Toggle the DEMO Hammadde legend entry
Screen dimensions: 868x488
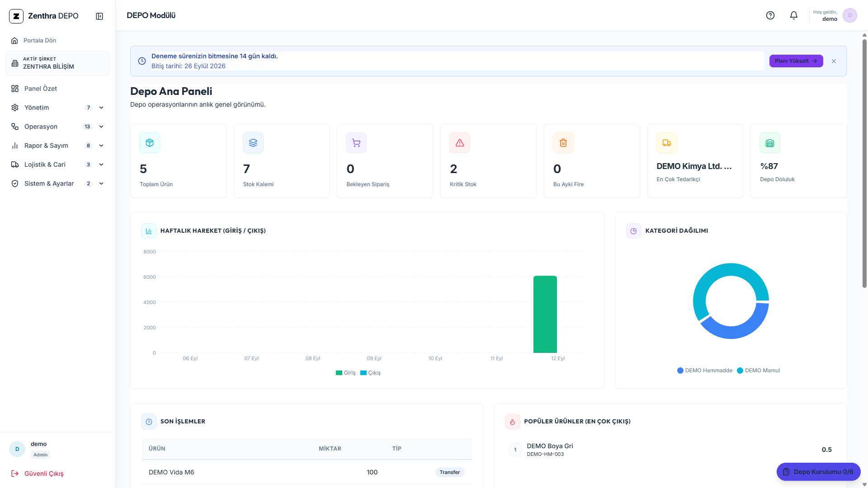click(705, 371)
